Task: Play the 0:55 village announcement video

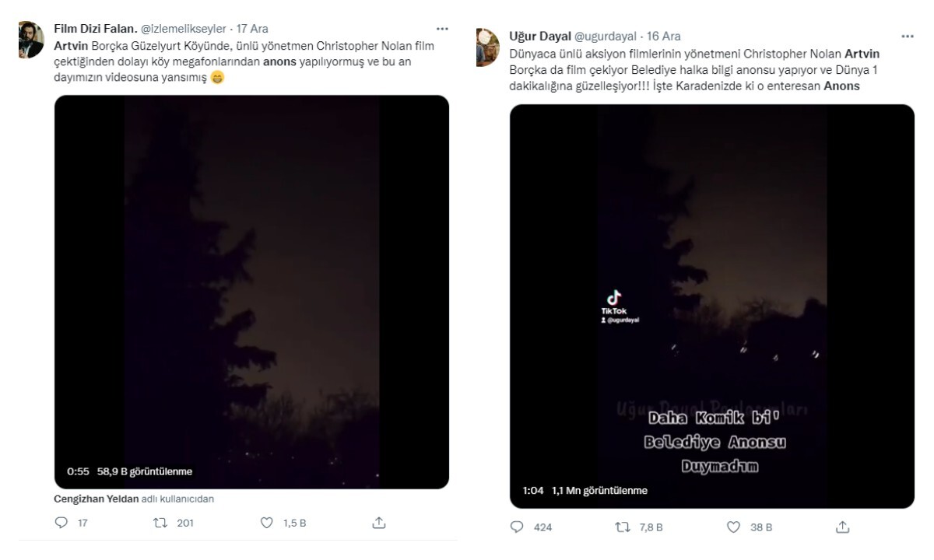Action: [x=251, y=292]
